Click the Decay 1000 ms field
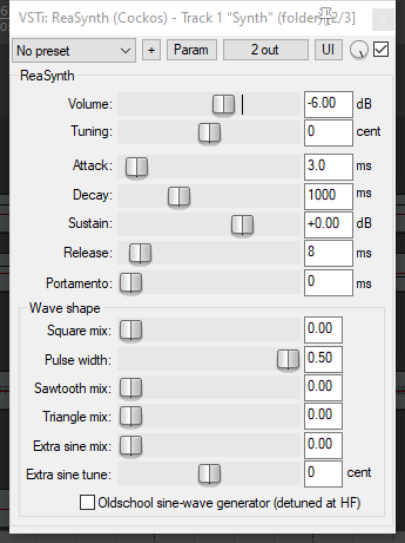The width and height of the screenshot is (405, 543). coord(328,196)
